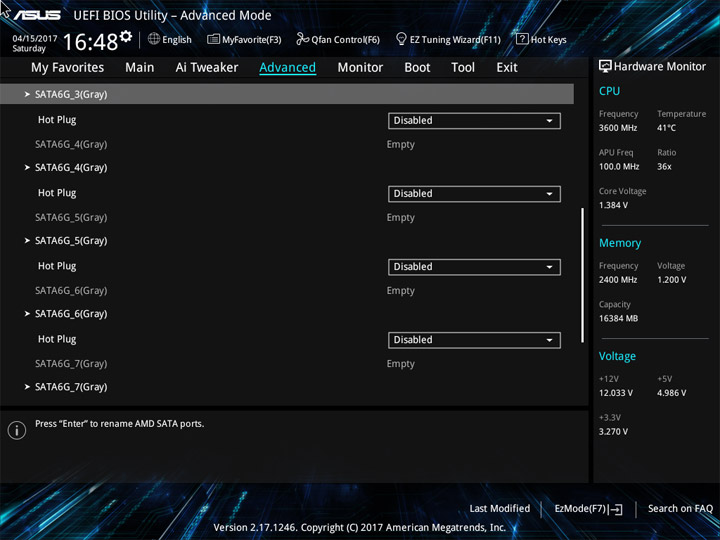Screen dimensions: 720x540
Task: Click memory frequency value 2400 MHz
Action: click(x=618, y=280)
